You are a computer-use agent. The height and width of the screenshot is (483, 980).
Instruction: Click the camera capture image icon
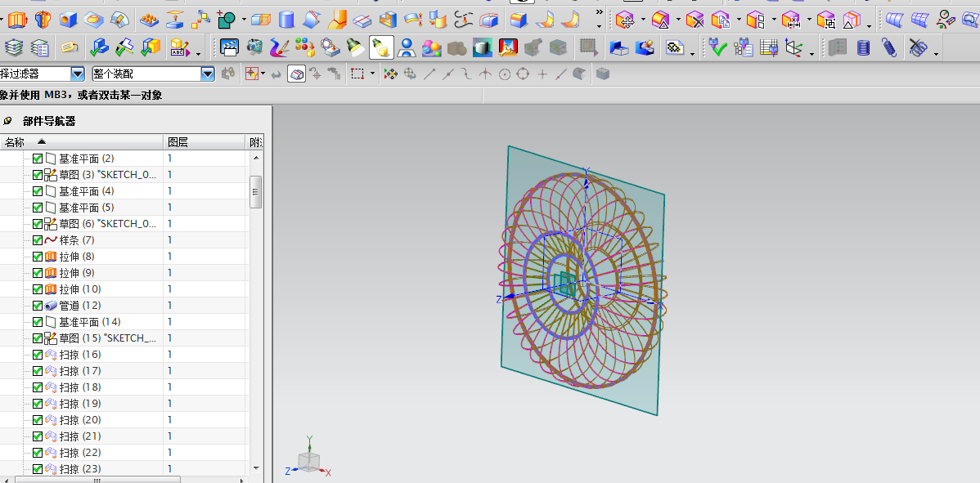click(255, 47)
